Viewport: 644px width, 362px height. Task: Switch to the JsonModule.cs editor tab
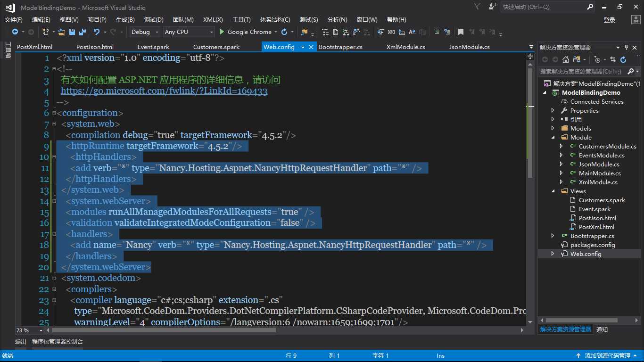tap(469, 47)
